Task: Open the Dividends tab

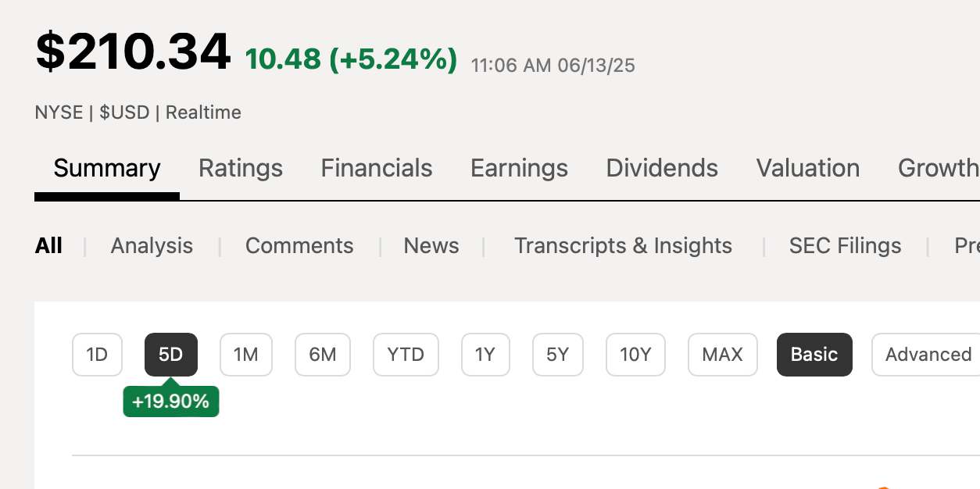Action: (x=662, y=169)
